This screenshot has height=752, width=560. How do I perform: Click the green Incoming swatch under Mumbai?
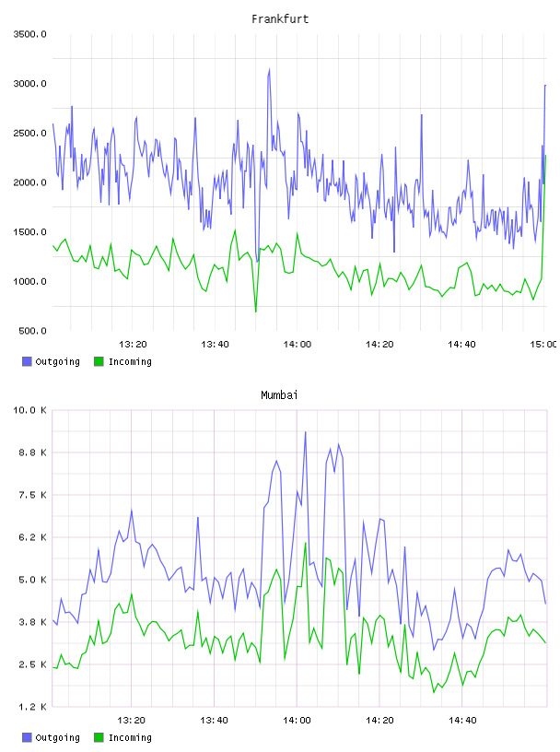pos(99,737)
